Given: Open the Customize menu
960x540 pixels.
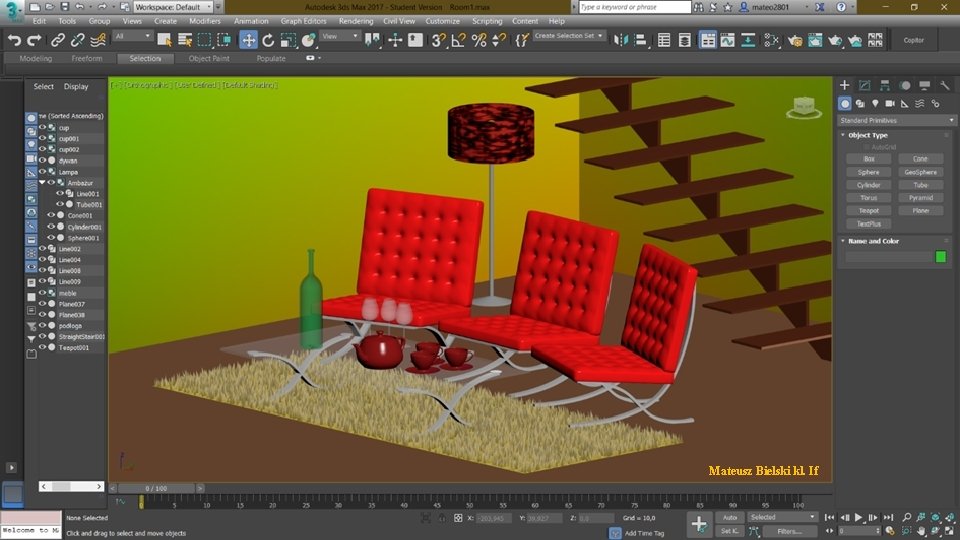Looking at the screenshot, I should point(442,21).
